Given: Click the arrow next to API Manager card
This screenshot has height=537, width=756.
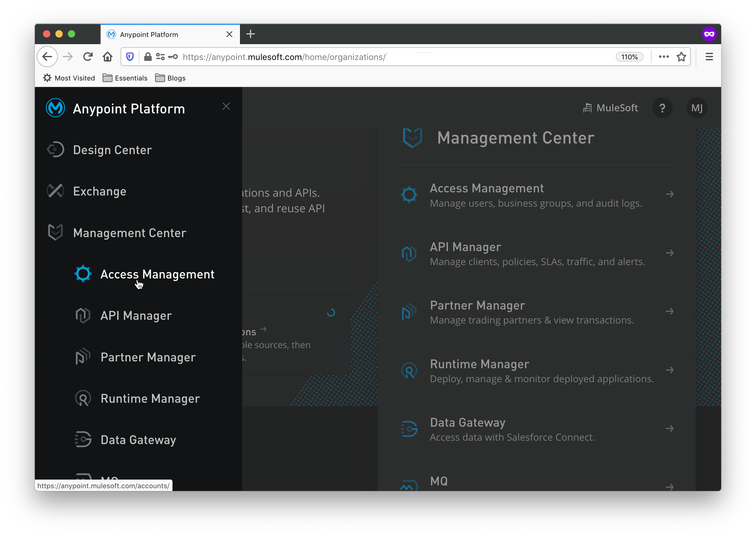Looking at the screenshot, I should pos(670,253).
